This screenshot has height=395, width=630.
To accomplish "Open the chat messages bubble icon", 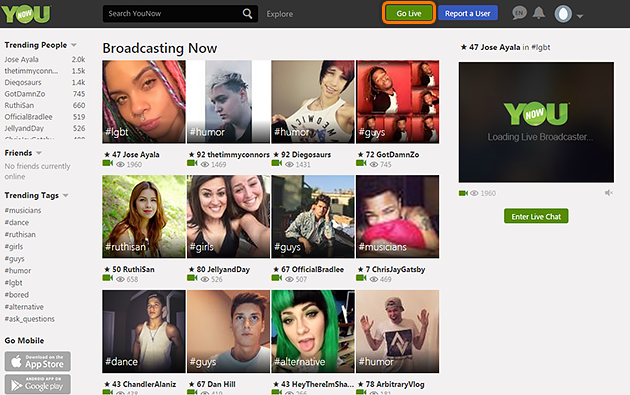I will click(519, 13).
